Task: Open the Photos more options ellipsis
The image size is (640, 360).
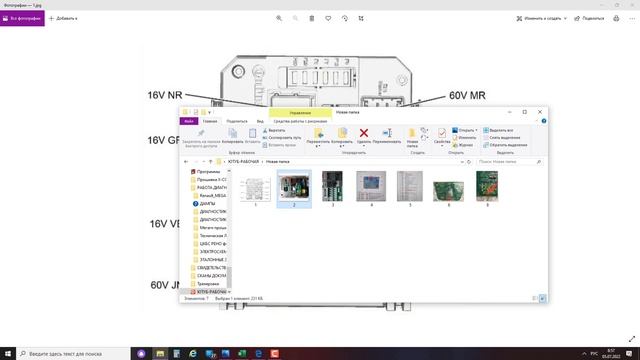Action: coord(632,18)
